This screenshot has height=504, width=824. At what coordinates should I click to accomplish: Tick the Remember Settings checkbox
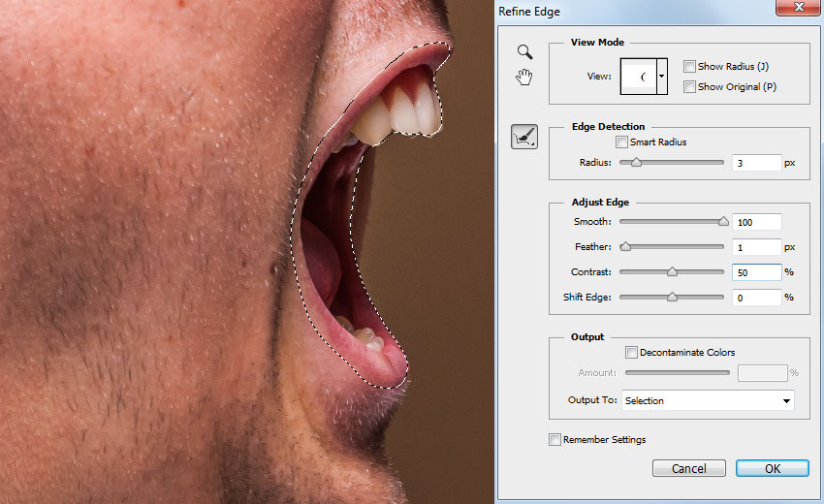555,439
